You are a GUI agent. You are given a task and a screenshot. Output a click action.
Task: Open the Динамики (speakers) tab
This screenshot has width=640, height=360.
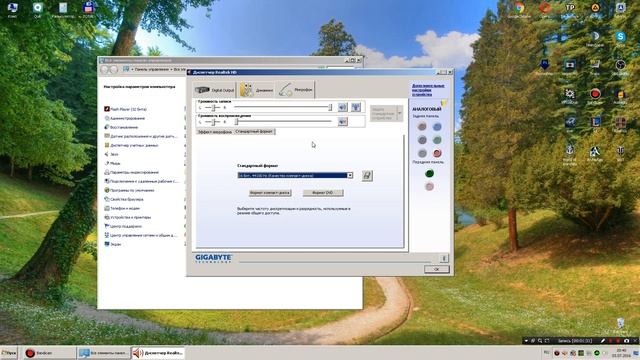click(x=256, y=89)
